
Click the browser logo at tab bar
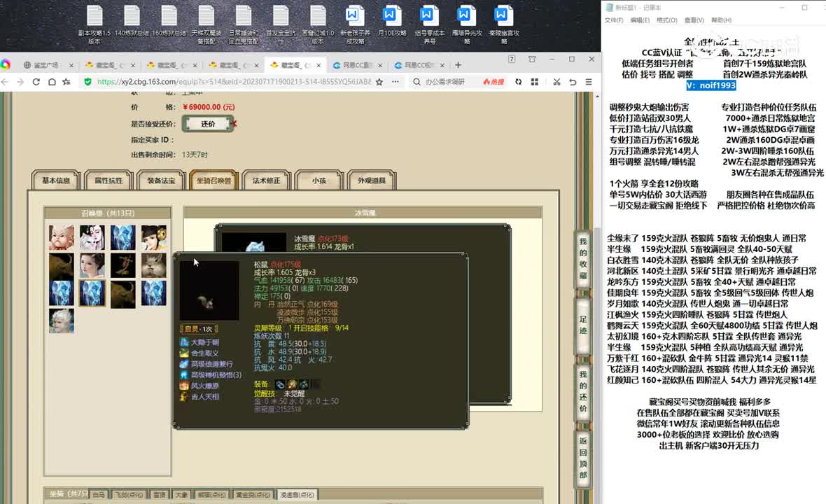tap(6, 64)
